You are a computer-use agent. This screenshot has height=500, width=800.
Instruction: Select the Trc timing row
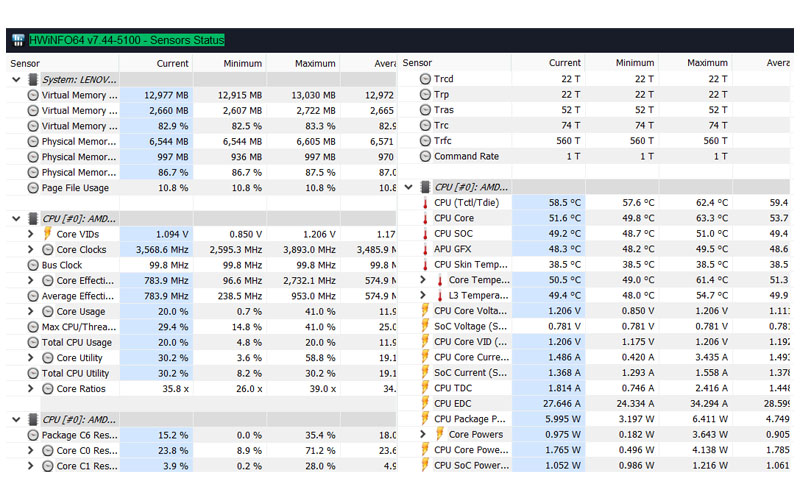[595, 126]
